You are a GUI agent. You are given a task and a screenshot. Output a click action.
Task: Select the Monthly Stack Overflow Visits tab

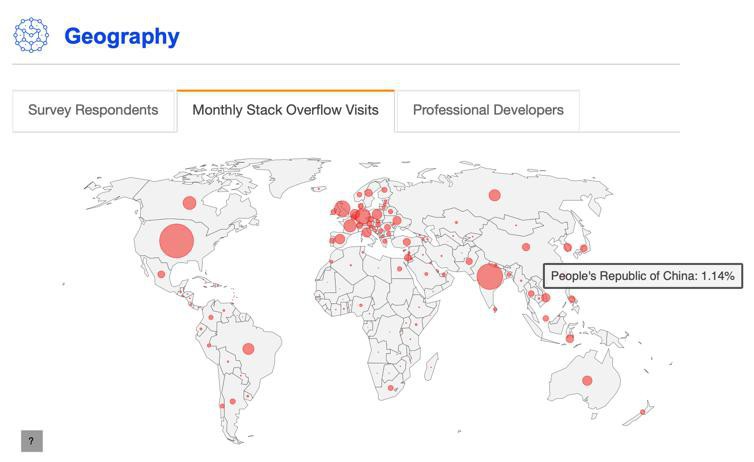[x=285, y=110]
